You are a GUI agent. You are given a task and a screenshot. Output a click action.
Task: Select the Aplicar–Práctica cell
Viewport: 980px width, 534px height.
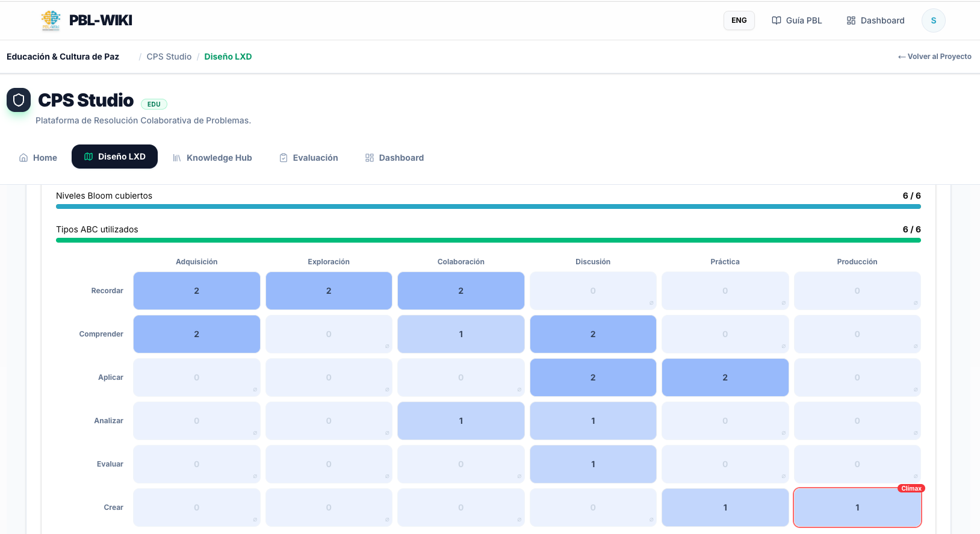pyautogui.click(x=725, y=377)
